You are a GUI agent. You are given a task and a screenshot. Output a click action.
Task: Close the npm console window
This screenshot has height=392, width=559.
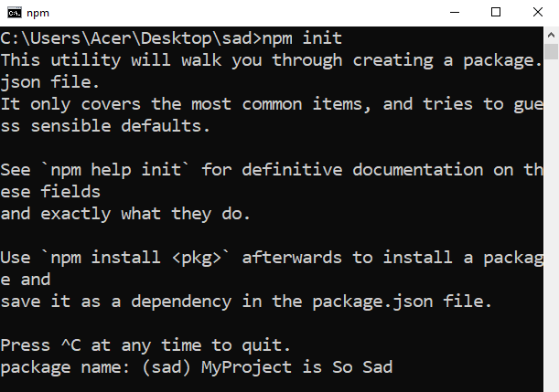[538, 12]
